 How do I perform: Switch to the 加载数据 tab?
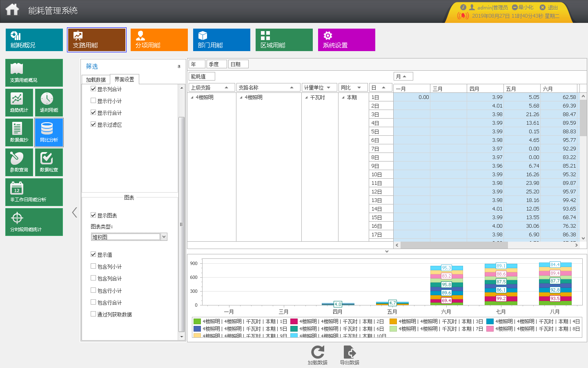96,80
